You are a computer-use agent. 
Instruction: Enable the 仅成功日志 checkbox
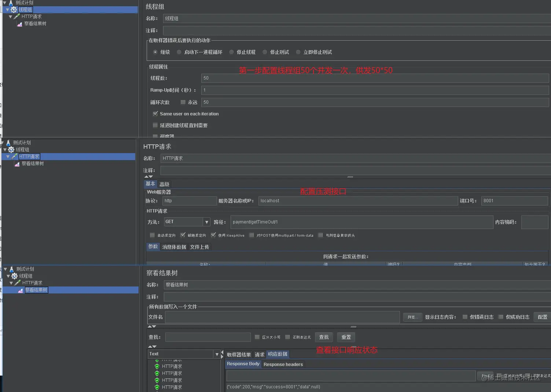[x=501, y=317]
